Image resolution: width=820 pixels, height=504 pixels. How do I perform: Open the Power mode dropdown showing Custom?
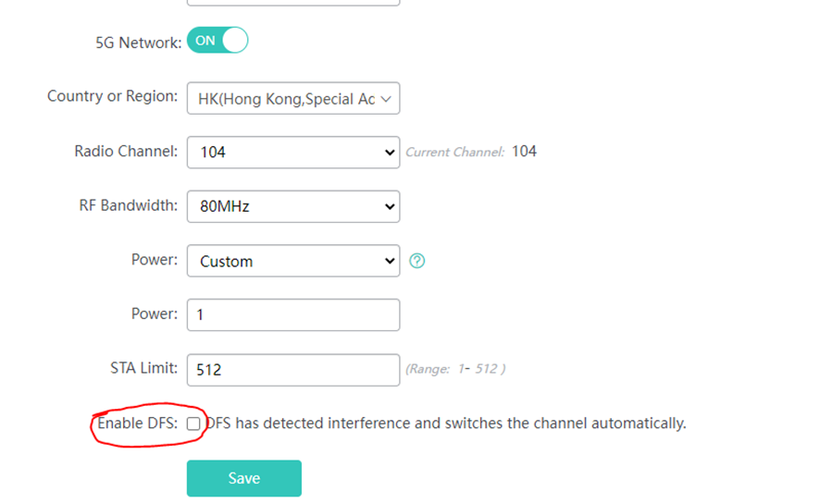coord(293,261)
